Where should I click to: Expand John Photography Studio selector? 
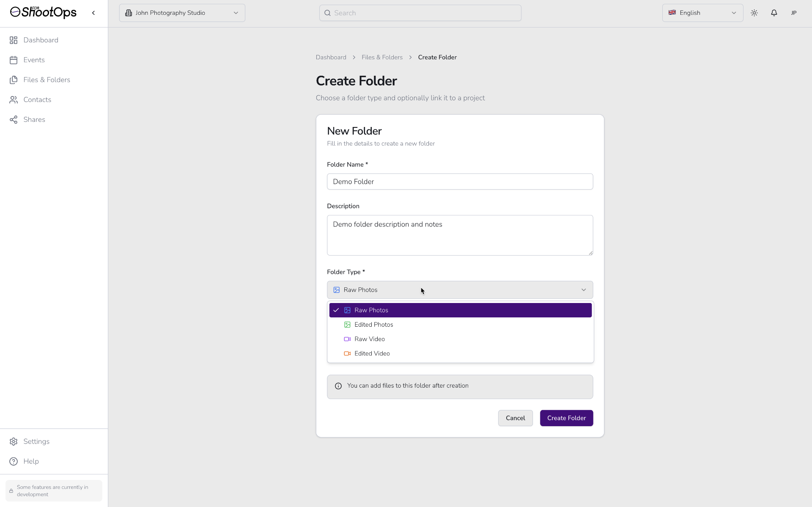point(182,13)
